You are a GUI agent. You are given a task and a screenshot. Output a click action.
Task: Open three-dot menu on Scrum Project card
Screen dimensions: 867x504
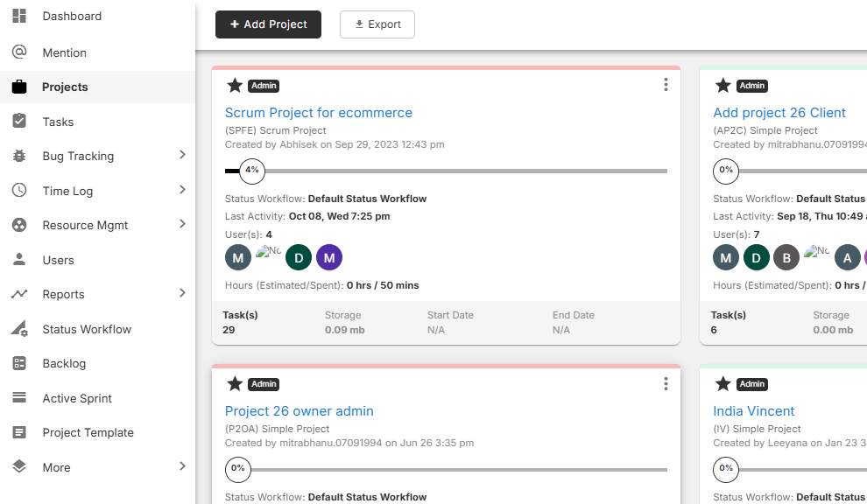point(666,85)
